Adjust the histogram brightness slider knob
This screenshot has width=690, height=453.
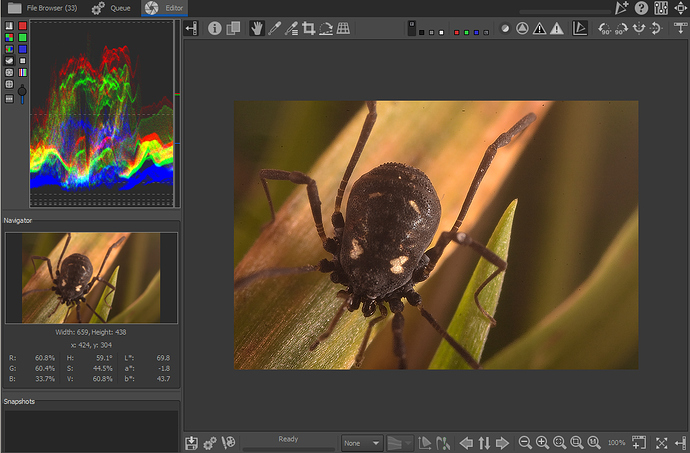pos(22,90)
